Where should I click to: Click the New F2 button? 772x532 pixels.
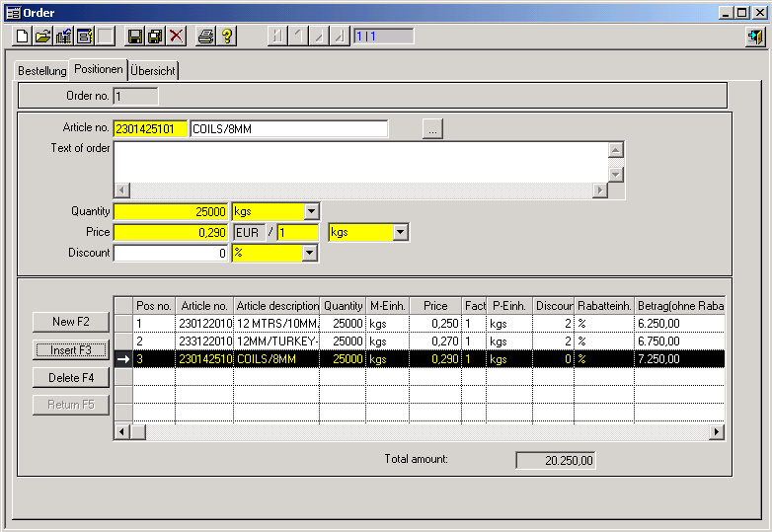pos(70,322)
